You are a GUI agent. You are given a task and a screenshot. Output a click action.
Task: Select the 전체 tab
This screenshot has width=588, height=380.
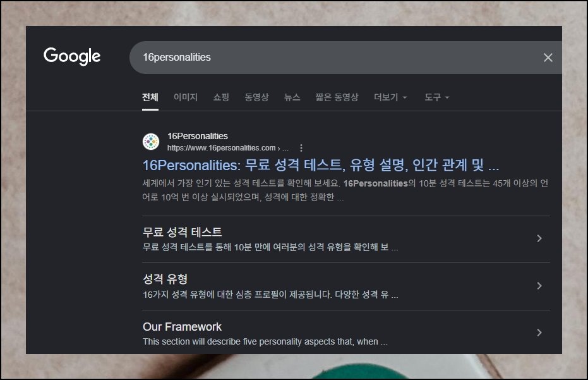tap(150, 97)
